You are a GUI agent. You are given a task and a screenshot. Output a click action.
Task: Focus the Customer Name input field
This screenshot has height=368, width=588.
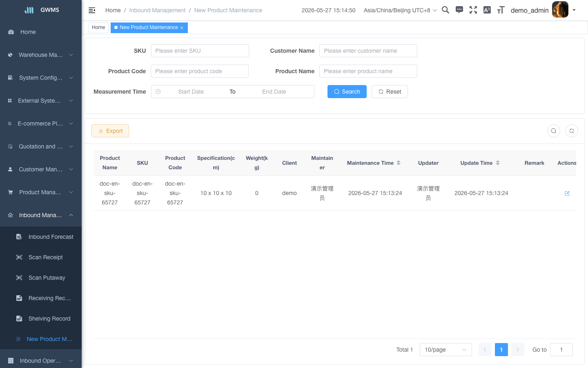click(368, 51)
